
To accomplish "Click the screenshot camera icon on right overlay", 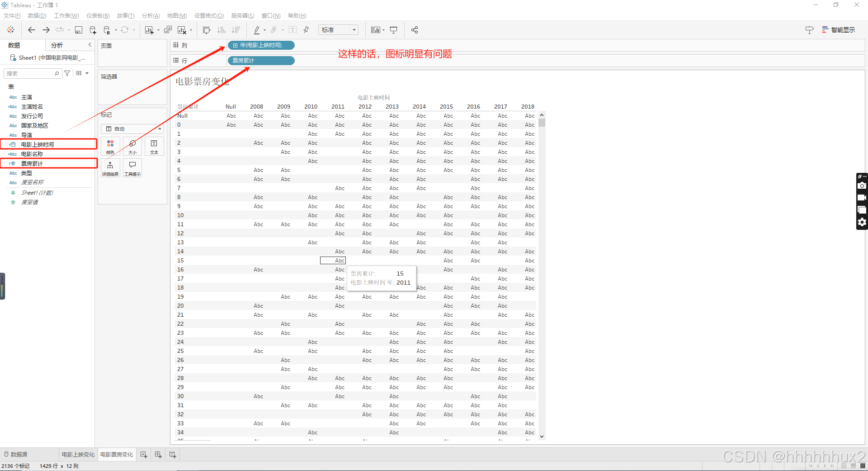I will tap(862, 186).
